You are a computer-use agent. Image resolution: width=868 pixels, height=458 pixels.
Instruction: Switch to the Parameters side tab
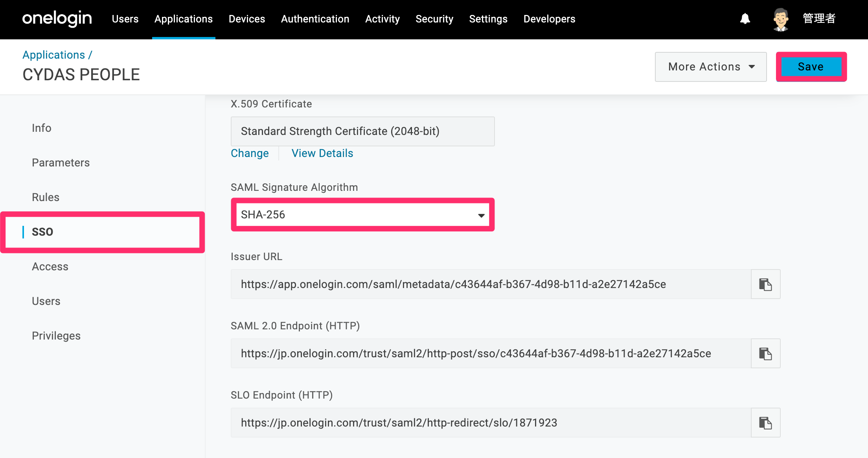pos(61,163)
